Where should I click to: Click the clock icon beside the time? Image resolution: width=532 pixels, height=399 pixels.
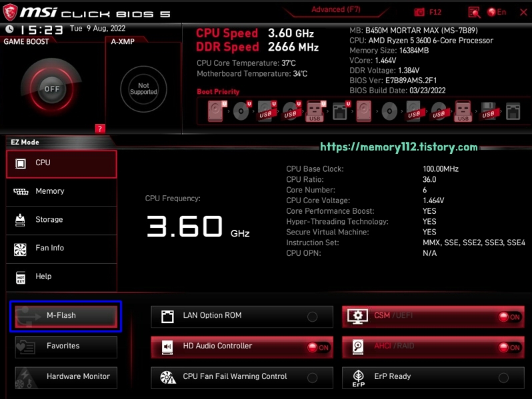9,29
